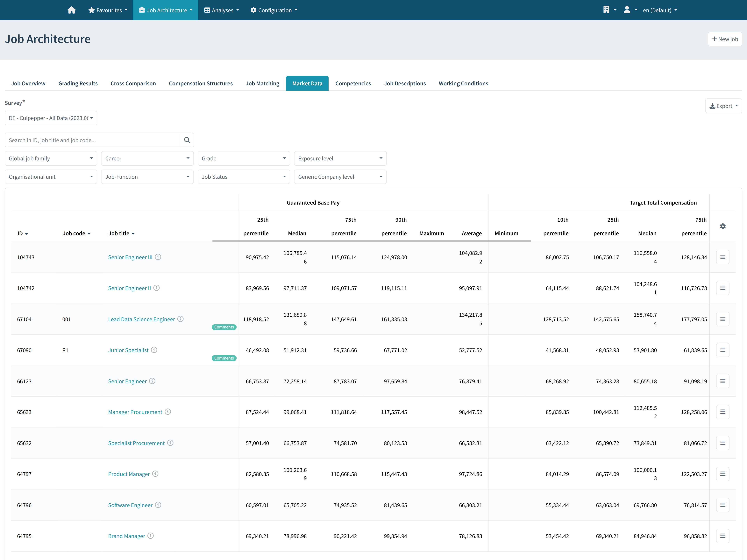The image size is (747, 560).
Task: Sort table by ID column
Action: 23,234
